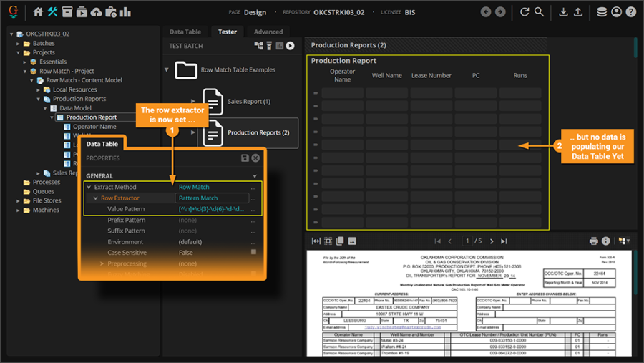Switch to the Advanced tab

tap(268, 32)
